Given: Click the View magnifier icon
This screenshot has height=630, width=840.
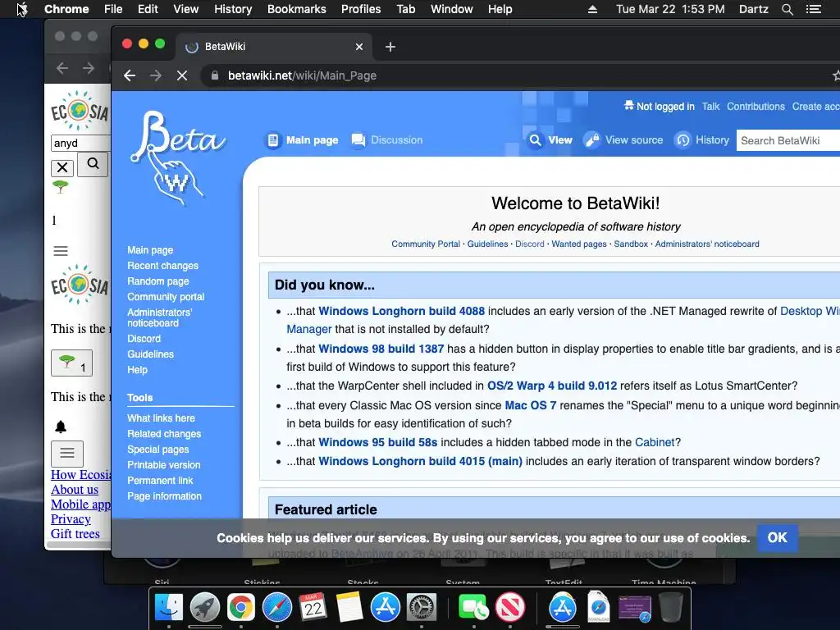Looking at the screenshot, I should [535, 140].
